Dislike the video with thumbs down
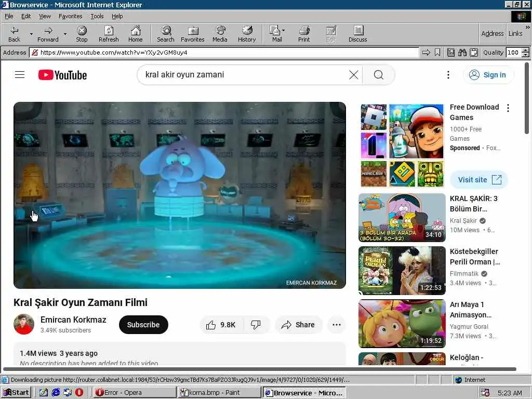The image size is (532, 399). pyautogui.click(x=256, y=325)
